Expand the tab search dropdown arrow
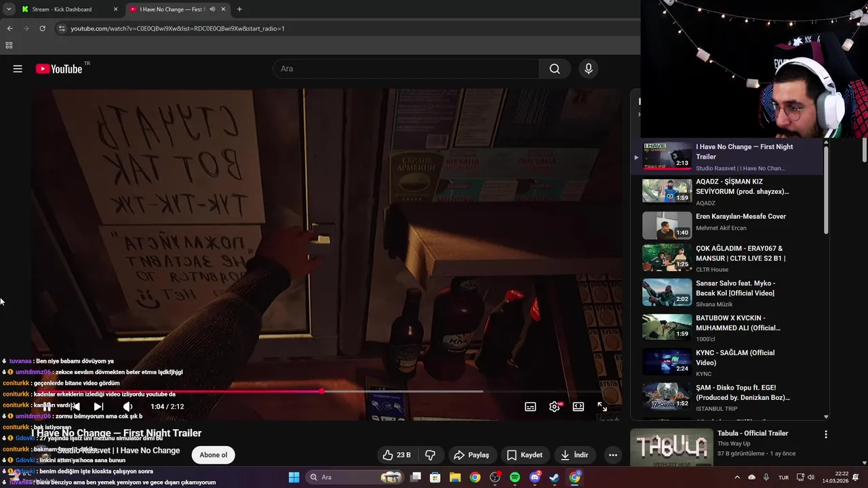 (x=9, y=9)
